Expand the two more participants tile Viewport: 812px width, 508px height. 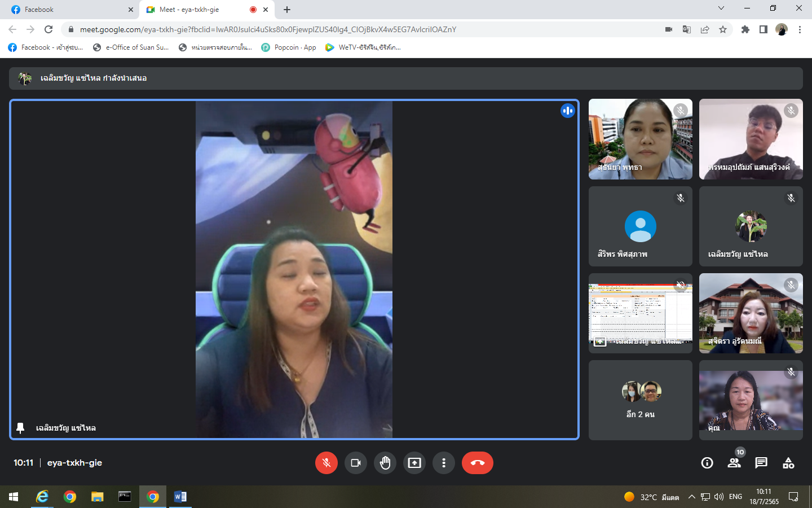pyautogui.click(x=640, y=400)
